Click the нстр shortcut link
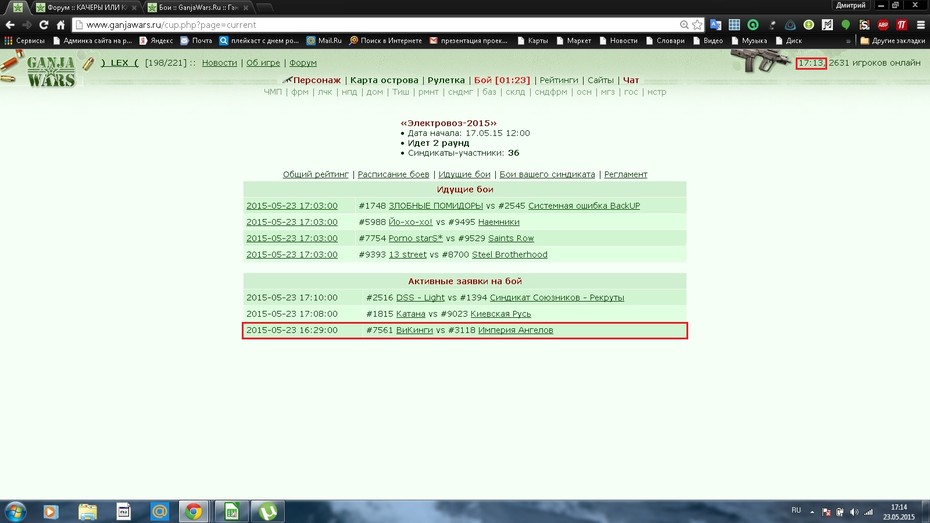 pyautogui.click(x=657, y=92)
